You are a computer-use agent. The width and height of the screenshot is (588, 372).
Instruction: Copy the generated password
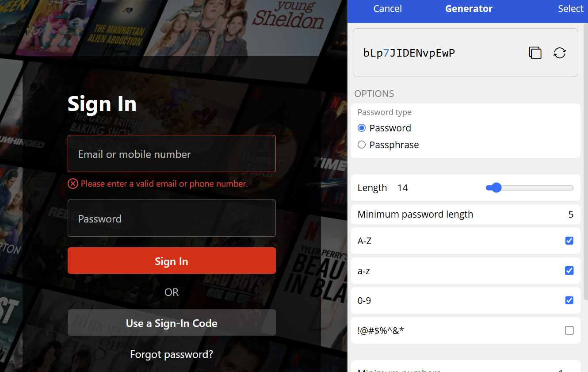click(535, 53)
